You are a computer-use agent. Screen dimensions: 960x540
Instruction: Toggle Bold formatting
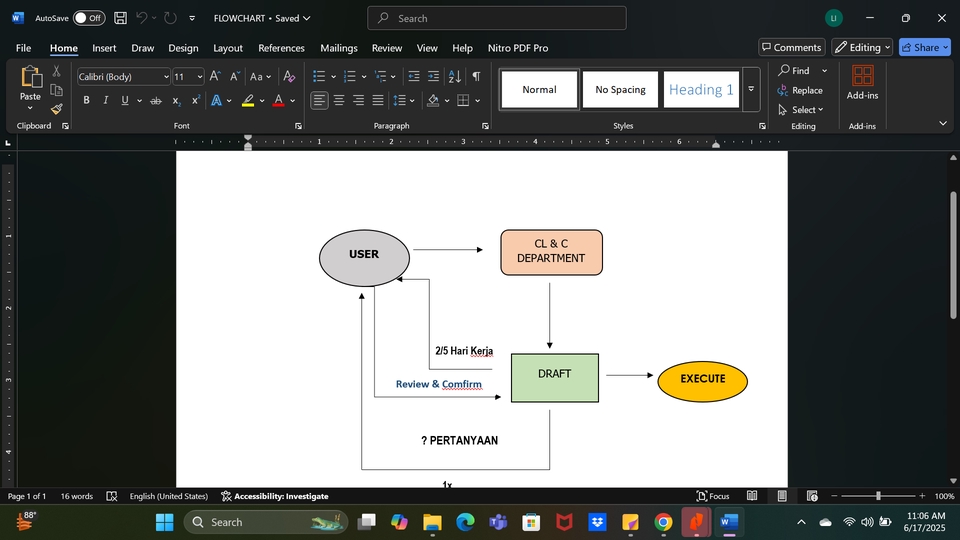click(x=86, y=100)
